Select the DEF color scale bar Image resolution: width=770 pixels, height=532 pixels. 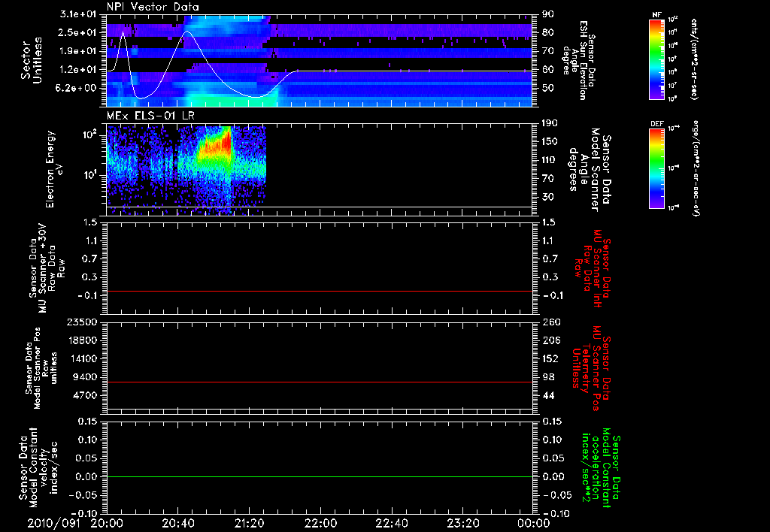(x=656, y=168)
